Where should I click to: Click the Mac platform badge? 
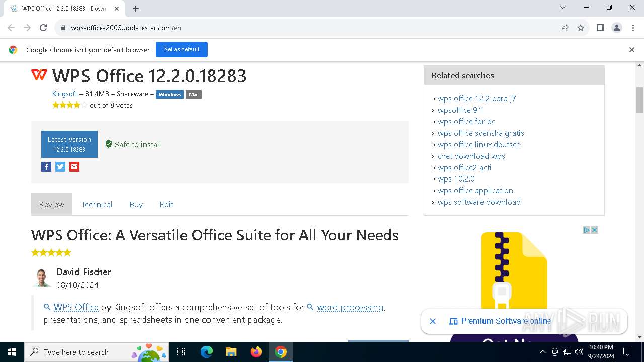click(x=194, y=94)
